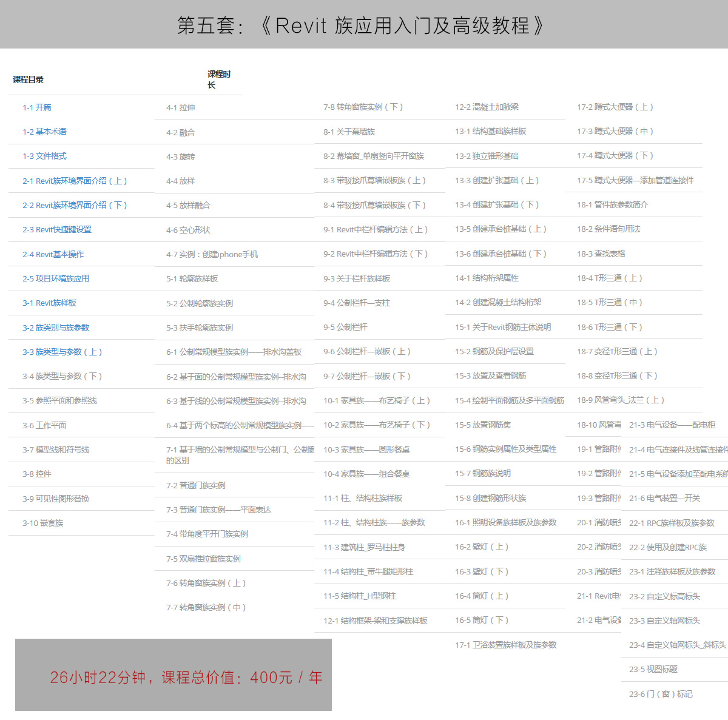Open 7-2 普通门族实例 lesson
The image size is (728, 720).
(x=195, y=485)
